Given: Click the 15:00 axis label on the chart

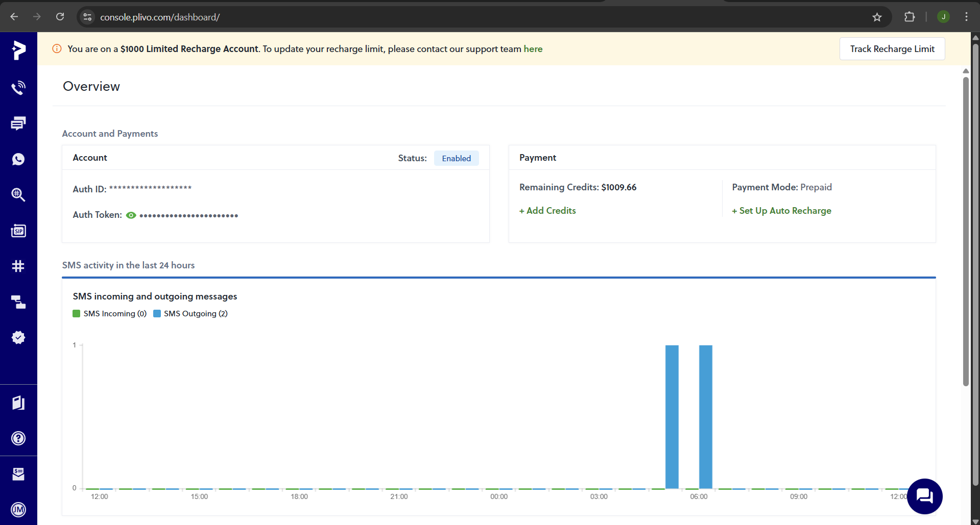Looking at the screenshot, I should 199,496.
